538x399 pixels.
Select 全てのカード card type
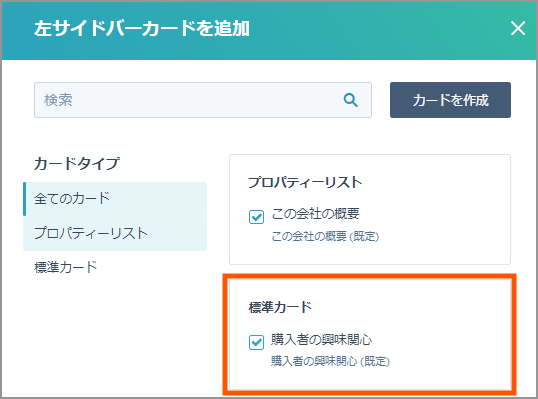[115, 199]
